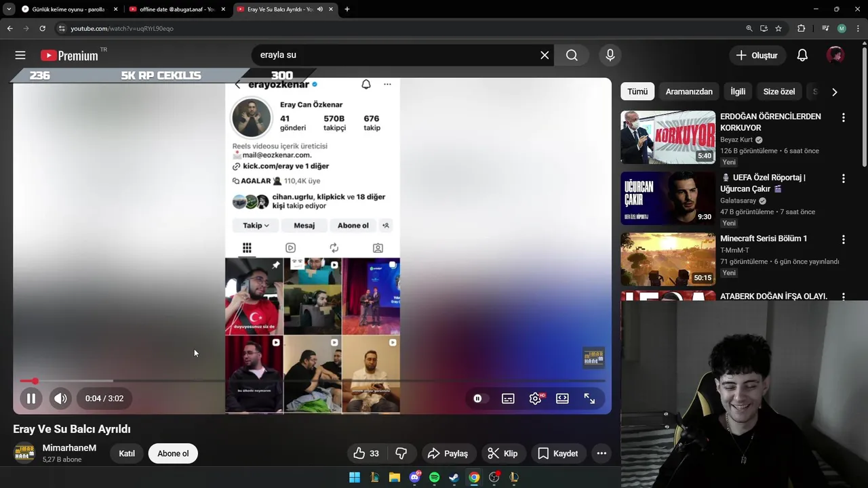
Task: Open the Beyaz Kurt channel link
Action: tap(735, 140)
